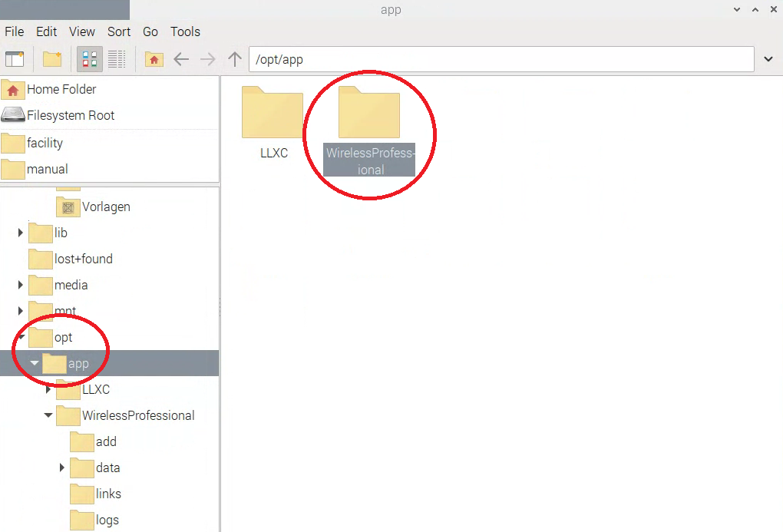Navigate forward with the right arrow
The image size is (783, 532).
[208, 59]
